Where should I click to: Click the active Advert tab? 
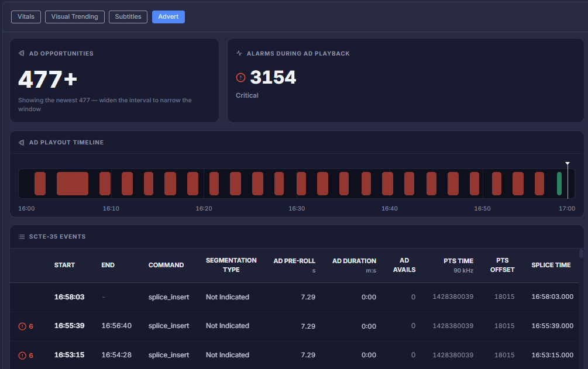pyautogui.click(x=169, y=17)
